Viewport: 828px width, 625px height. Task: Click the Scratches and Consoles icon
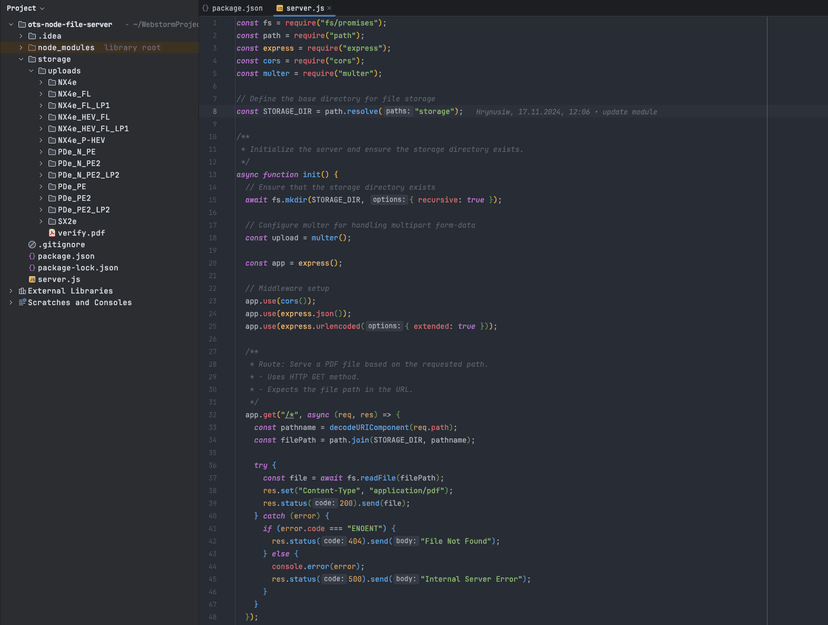pos(22,303)
